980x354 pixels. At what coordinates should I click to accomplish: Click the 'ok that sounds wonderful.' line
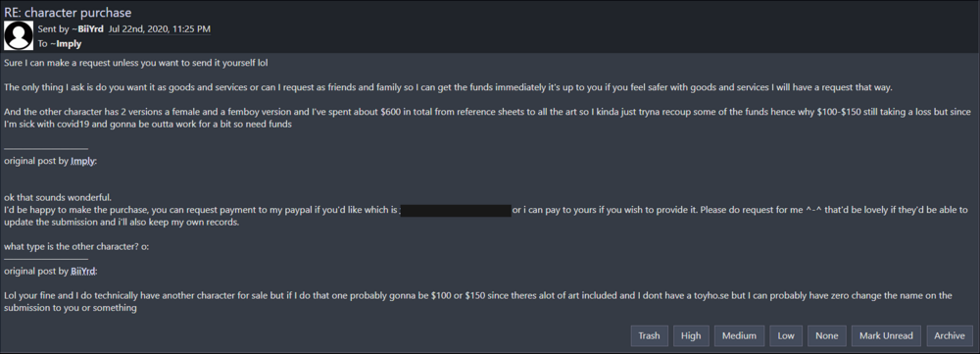[57, 197]
